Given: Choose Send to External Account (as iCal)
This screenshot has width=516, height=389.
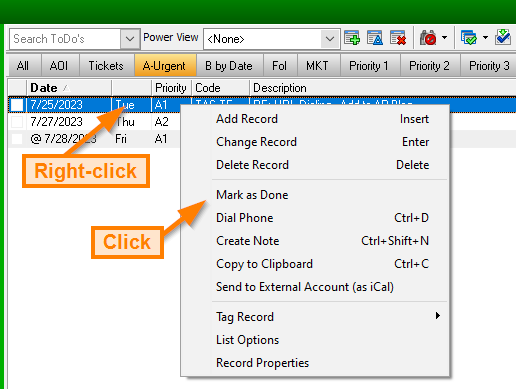Looking at the screenshot, I should [x=315, y=287].
